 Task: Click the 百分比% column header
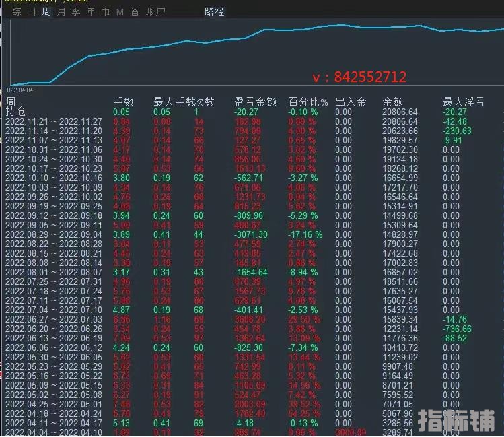click(x=308, y=102)
